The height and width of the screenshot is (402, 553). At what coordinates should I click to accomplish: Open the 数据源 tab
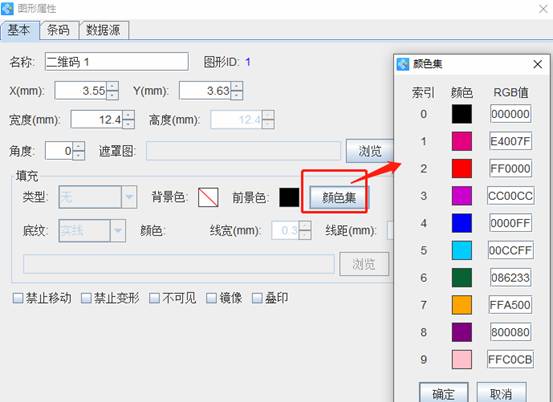pos(104,30)
